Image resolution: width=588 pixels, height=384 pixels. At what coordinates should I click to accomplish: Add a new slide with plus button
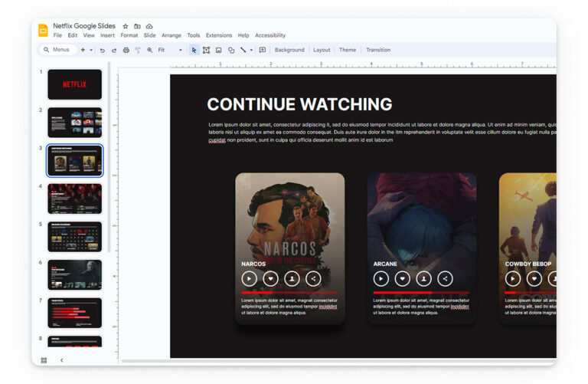pos(83,50)
